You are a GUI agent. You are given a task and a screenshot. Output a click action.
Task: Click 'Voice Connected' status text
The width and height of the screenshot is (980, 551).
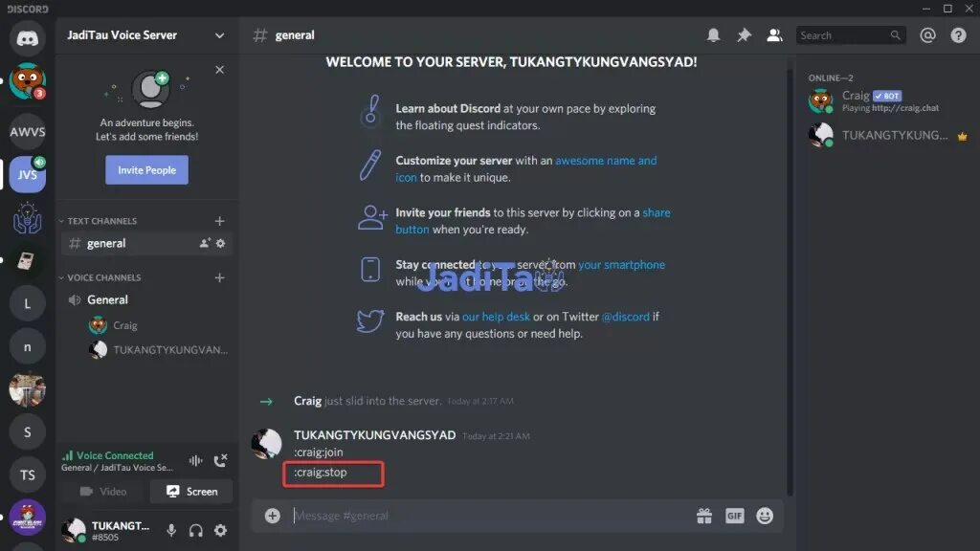[x=115, y=456]
